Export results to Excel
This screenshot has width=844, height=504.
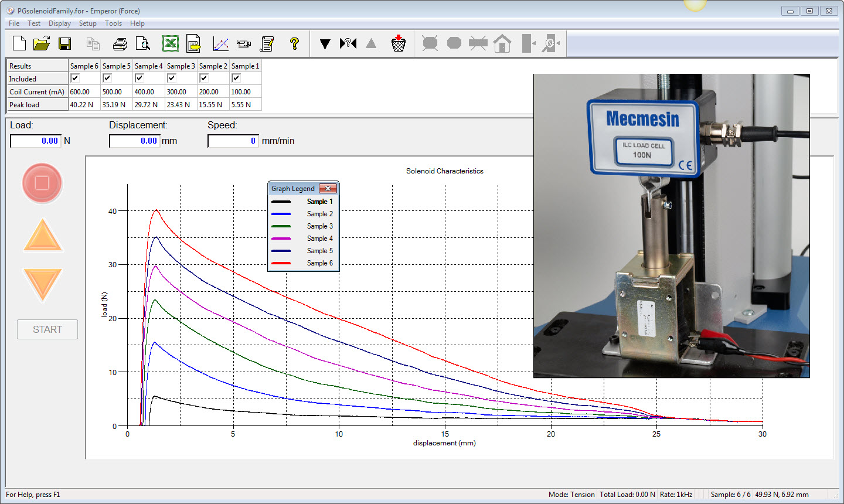[x=169, y=43]
